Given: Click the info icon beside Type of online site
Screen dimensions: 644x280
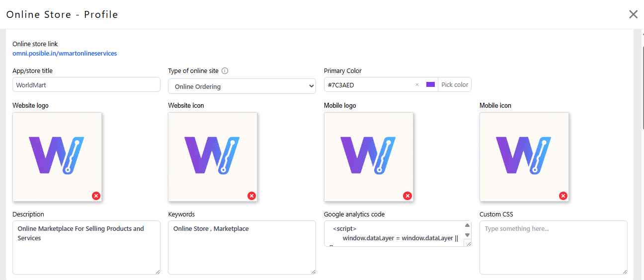Looking at the screenshot, I should pyautogui.click(x=225, y=71).
